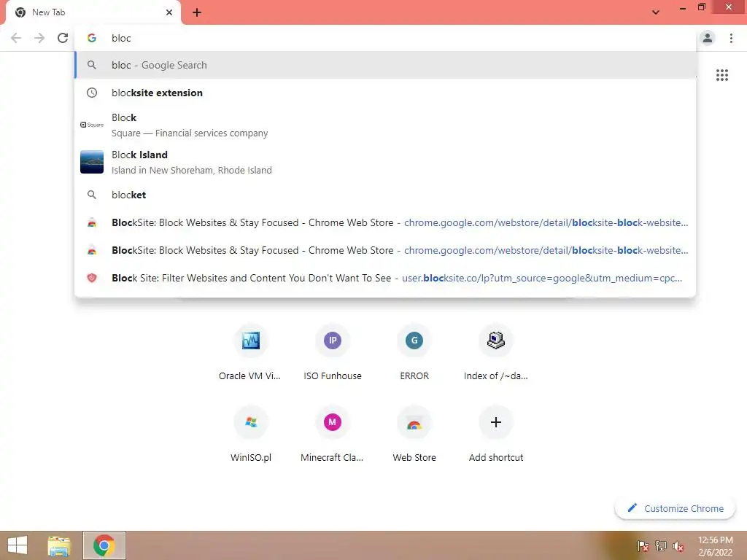Click user.blocksite.co shield favicon
This screenshot has width=747, height=560.
click(92, 278)
